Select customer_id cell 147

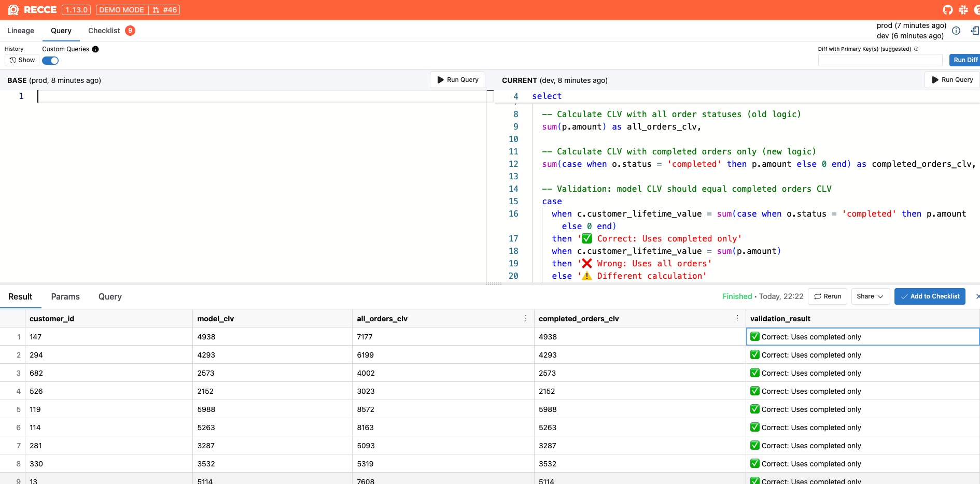tap(109, 337)
